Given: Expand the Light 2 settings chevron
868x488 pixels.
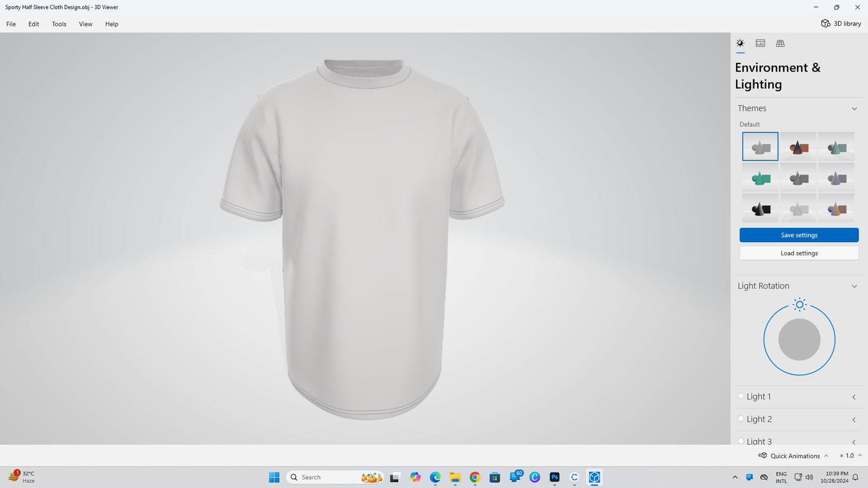Looking at the screenshot, I should (x=854, y=420).
